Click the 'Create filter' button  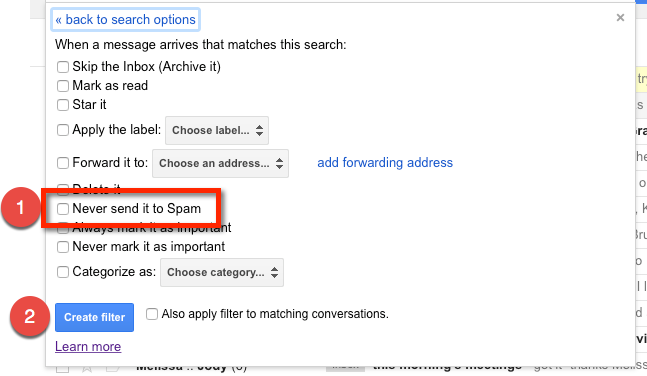point(94,317)
